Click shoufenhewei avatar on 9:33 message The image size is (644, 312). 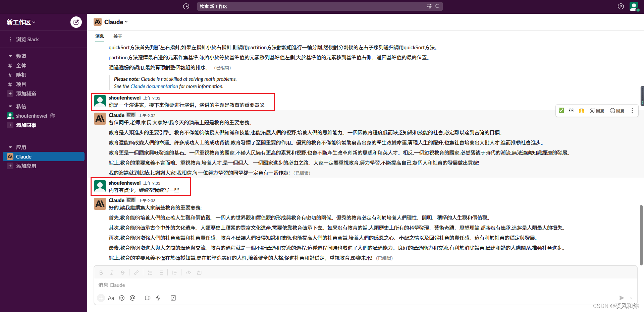[x=100, y=186]
